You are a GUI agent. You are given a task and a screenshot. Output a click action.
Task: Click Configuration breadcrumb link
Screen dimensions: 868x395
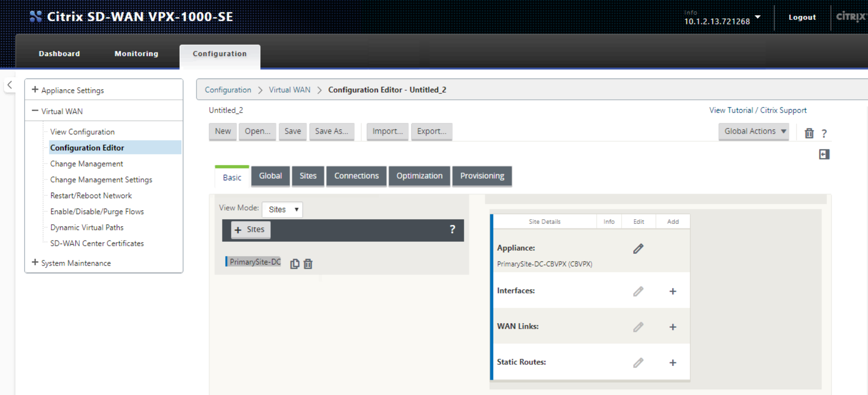pos(228,90)
